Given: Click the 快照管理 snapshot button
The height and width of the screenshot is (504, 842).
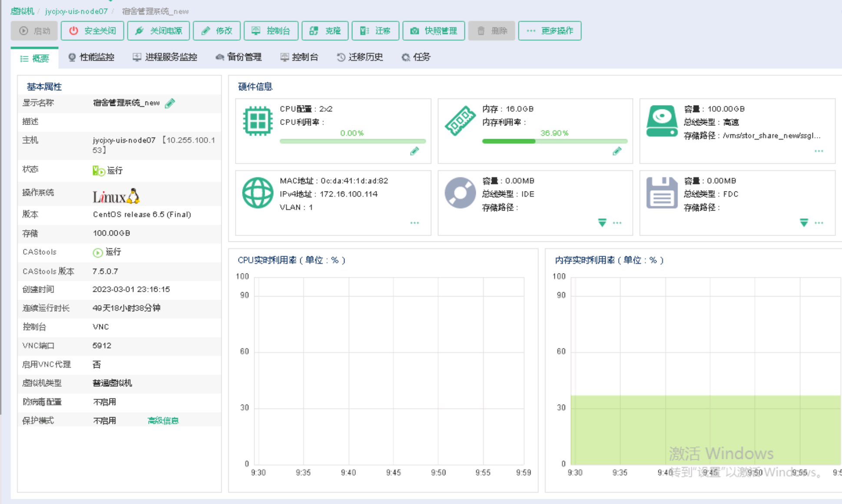Looking at the screenshot, I should tap(434, 31).
